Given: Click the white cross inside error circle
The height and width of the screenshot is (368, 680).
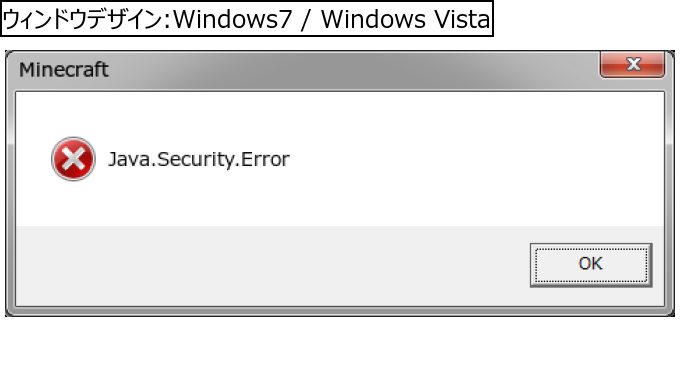Looking at the screenshot, I should 73,159.
